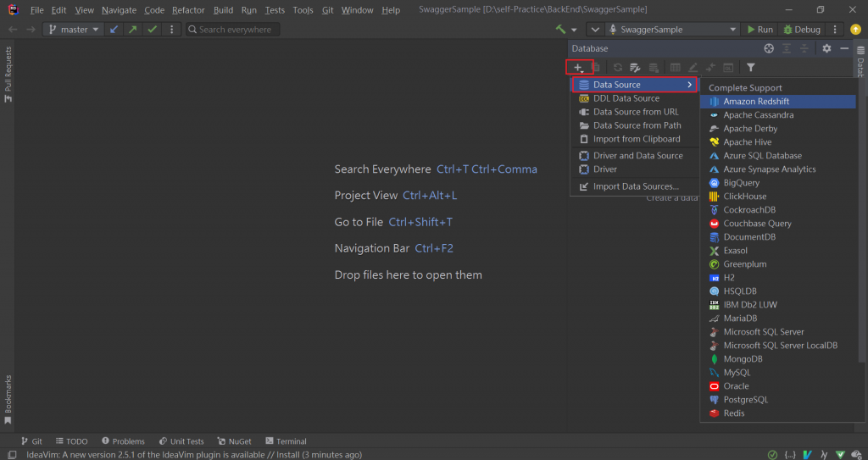Open the Pull Requests side tab
The width and height of the screenshot is (868, 460).
pos(8,75)
